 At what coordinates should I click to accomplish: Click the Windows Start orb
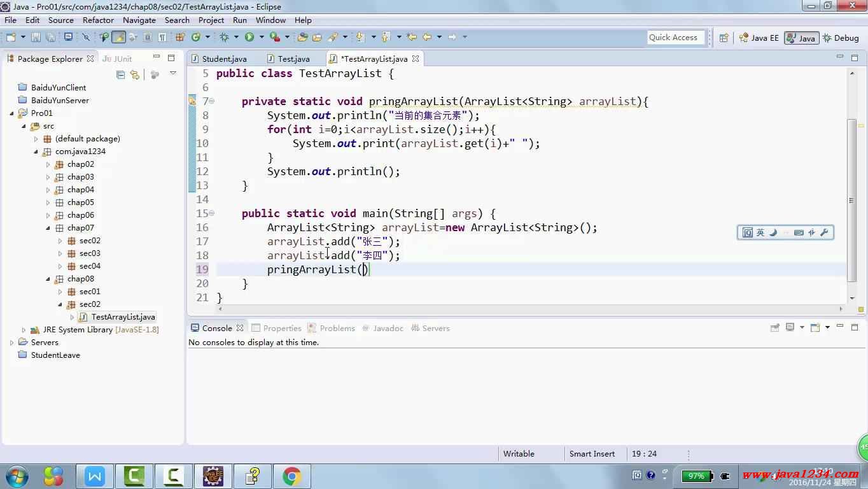click(x=17, y=476)
